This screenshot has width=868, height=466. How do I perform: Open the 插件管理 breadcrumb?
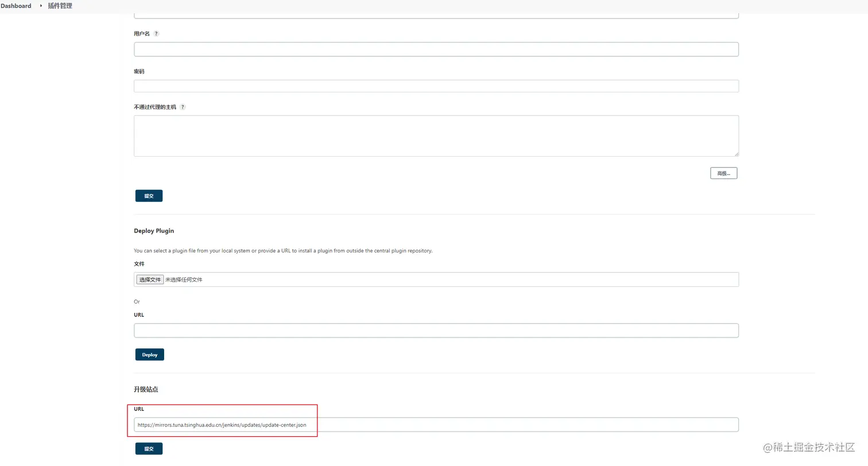[x=60, y=6]
